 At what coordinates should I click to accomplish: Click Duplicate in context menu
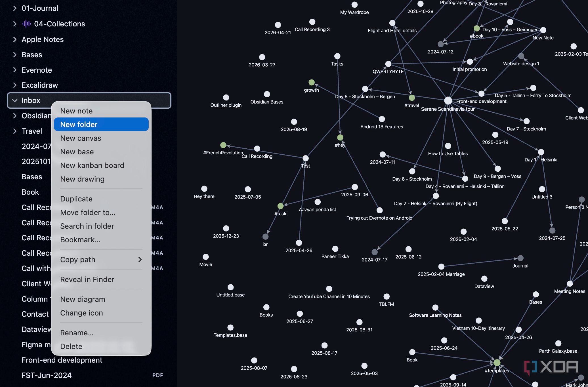pyautogui.click(x=101, y=199)
